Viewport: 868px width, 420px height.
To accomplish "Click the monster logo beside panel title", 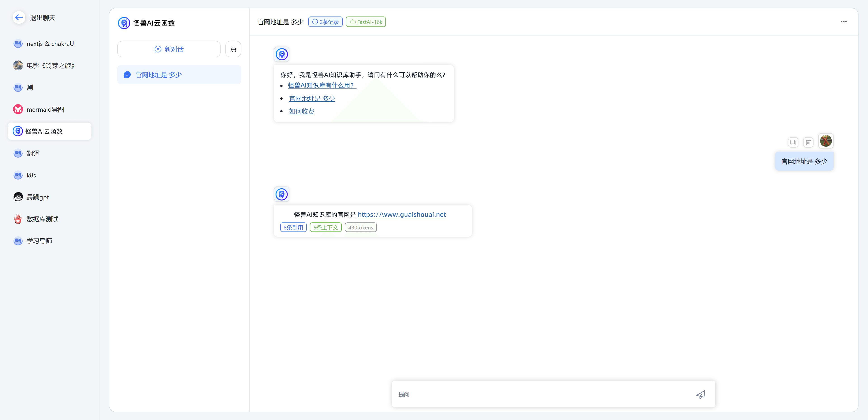I will click(124, 23).
